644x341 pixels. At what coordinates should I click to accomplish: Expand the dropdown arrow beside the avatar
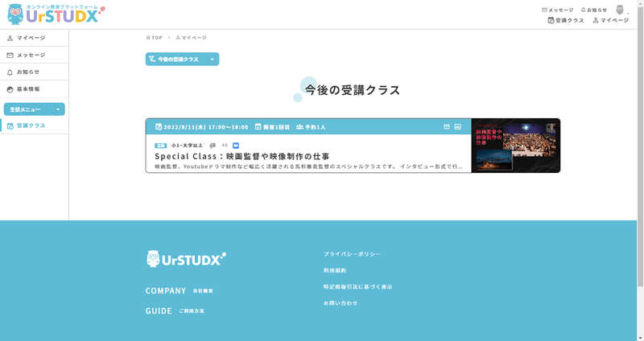[628, 13]
